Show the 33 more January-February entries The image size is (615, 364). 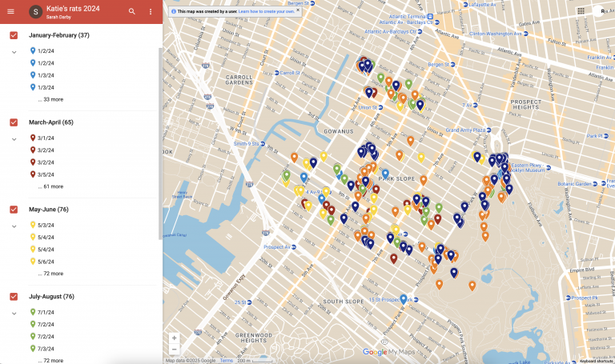tap(50, 99)
